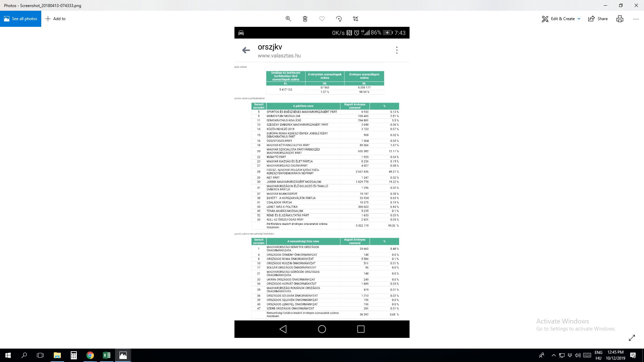
Task: Click the LEHET MÁS A POLITIKA row
Action: click(325, 207)
